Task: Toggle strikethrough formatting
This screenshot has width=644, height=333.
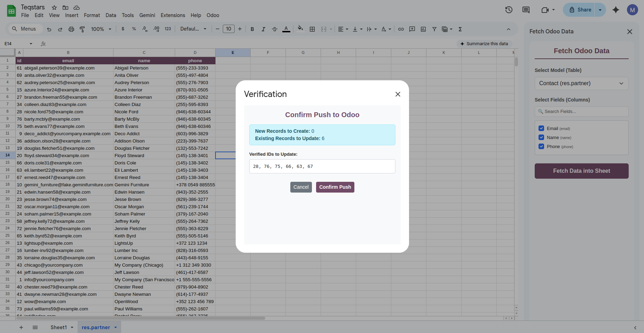Action: [275, 29]
